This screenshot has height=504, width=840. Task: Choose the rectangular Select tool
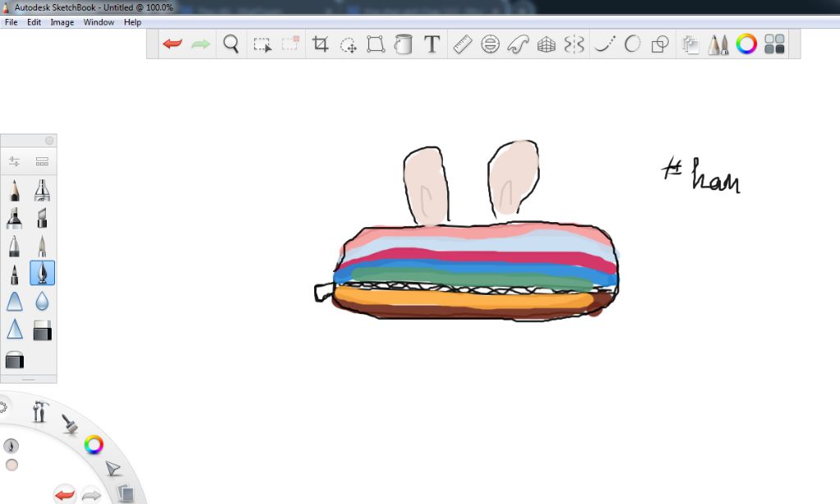point(262,44)
